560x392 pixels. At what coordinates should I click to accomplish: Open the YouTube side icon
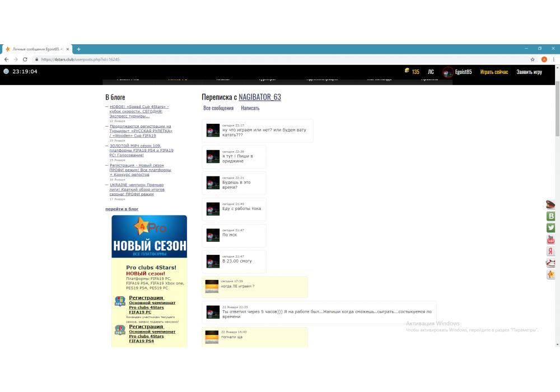[550, 240]
